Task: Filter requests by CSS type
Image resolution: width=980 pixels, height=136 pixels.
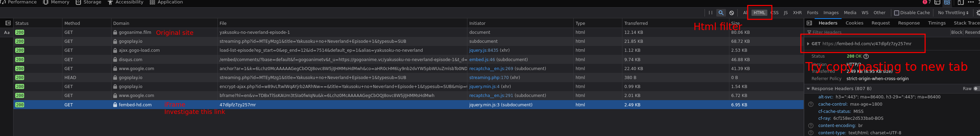Action: (775, 13)
